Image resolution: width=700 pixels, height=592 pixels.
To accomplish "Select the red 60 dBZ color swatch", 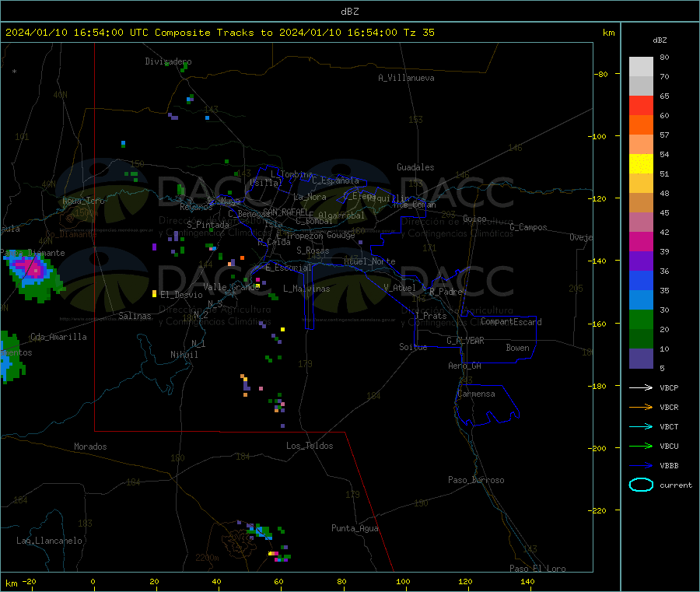I will (641, 105).
